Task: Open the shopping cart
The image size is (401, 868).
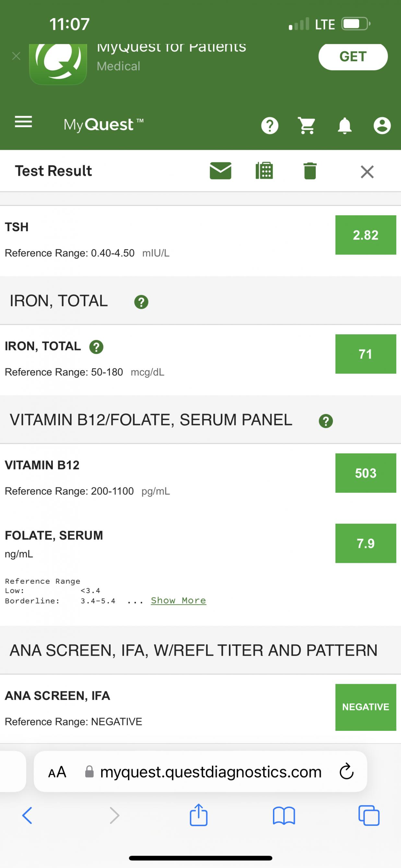Action: (x=307, y=126)
